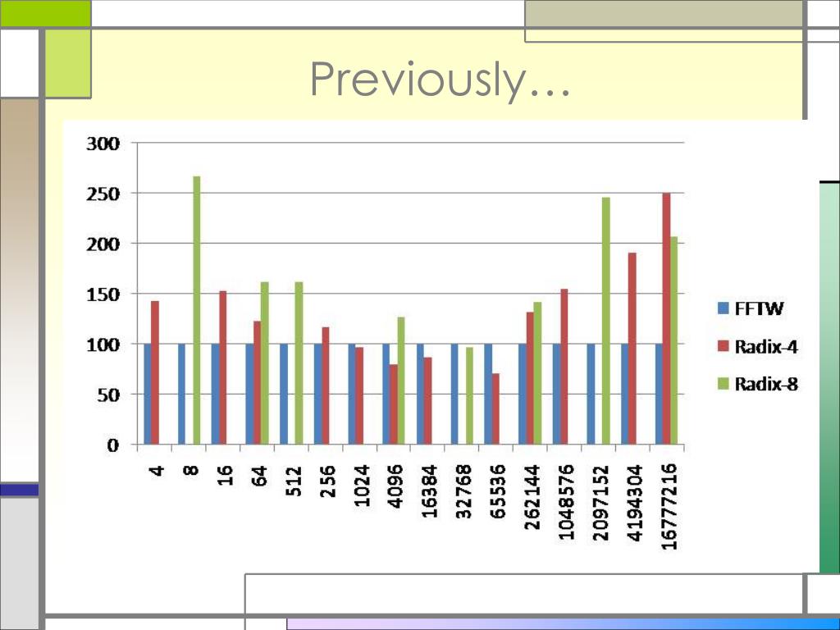Click the 100 y-axis label
The width and height of the screenshot is (840, 630).
click(x=103, y=345)
